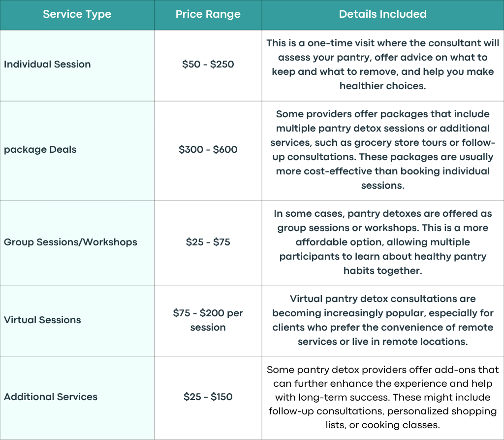Click the Details Included column header
The height and width of the screenshot is (440, 504).
click(383, 15)
